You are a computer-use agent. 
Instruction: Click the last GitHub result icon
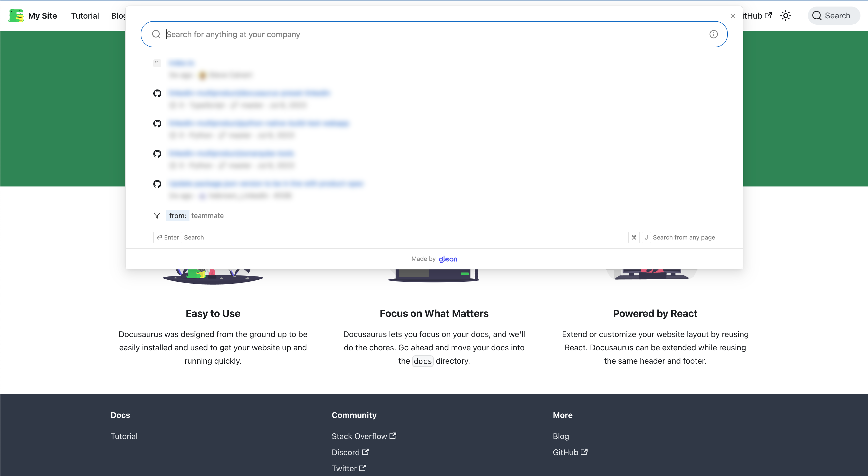(x=157, y=184)
